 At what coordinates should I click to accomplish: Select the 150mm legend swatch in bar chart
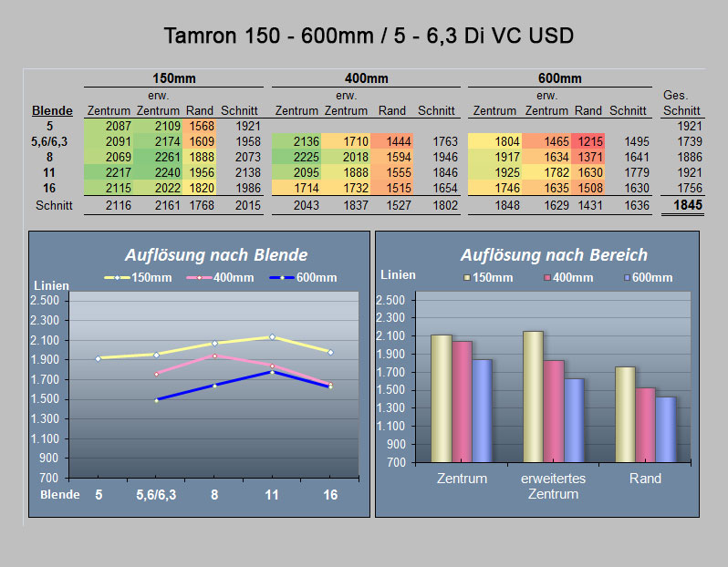pyautogui.click(x=467, y=277)
